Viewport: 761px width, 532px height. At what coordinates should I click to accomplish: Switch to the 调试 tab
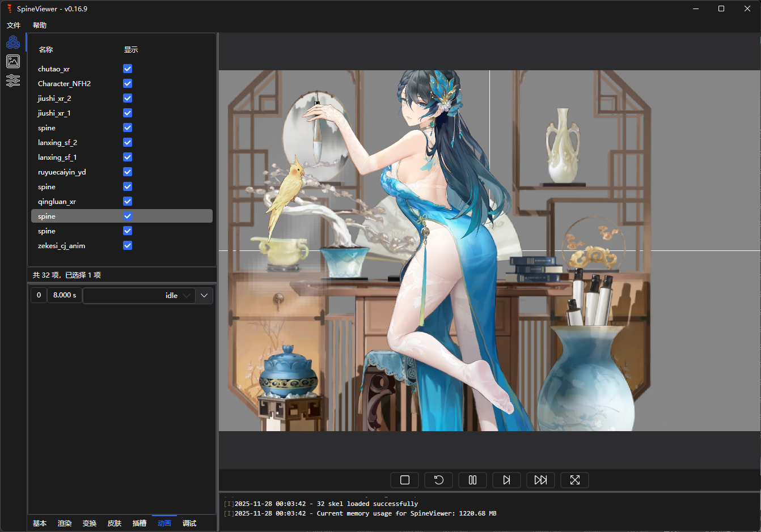point(189,523)
